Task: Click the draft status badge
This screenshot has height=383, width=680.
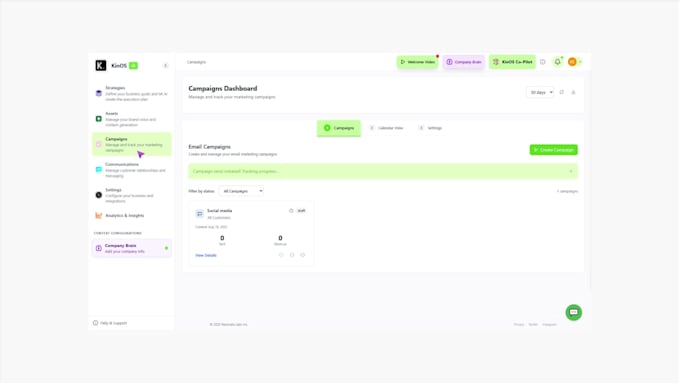Action: [x=301, y=211]
